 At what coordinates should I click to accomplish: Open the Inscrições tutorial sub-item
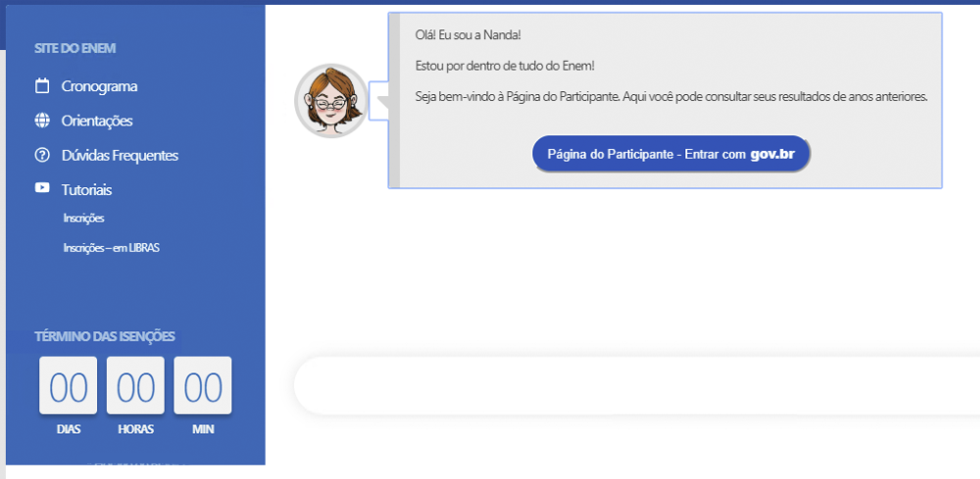pos(83,218)
